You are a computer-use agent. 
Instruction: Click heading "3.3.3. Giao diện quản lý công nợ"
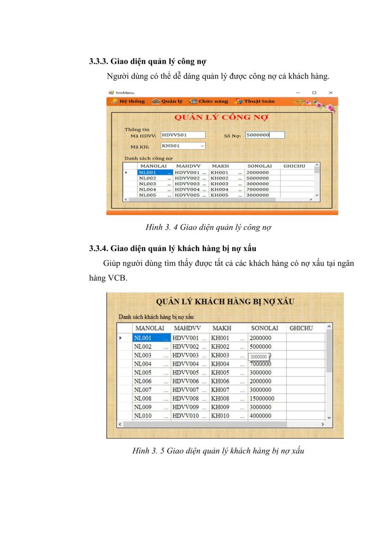(148, 61)
